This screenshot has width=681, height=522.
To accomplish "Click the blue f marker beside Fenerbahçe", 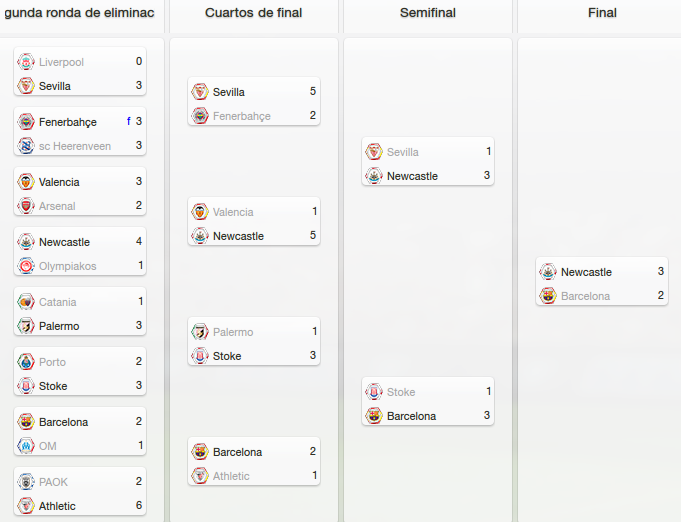I will [x=129, y=121].
